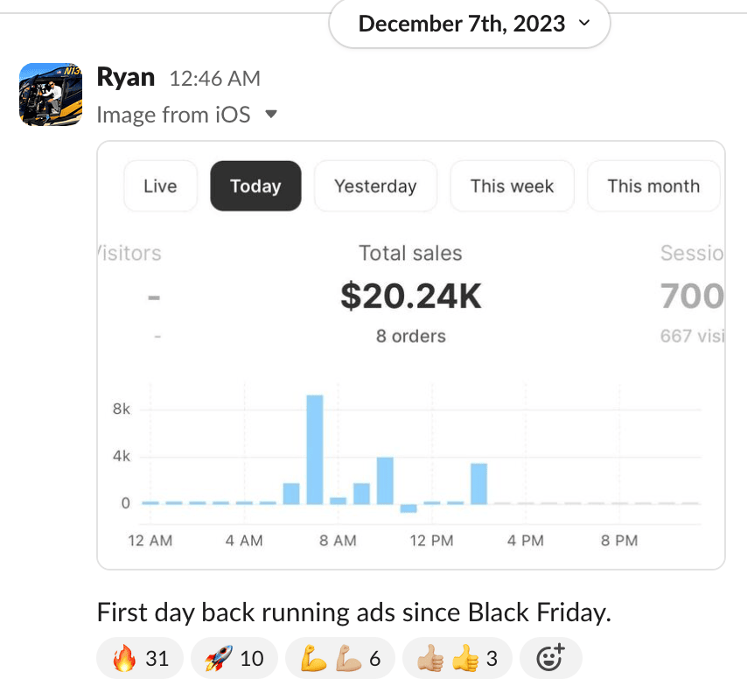Toggle the fire emoji reaction

(x=140, y=658)
